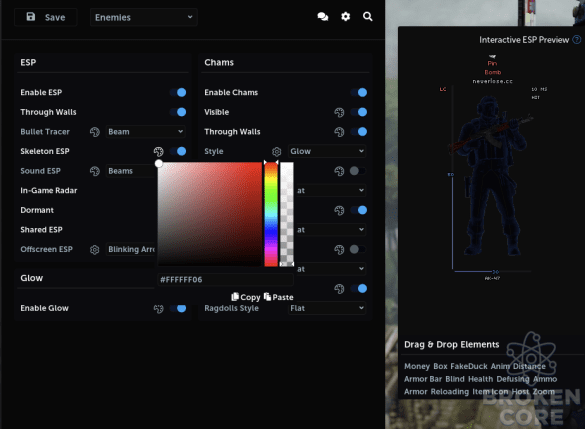
Task: Open Chams Style gear settings
Action: point(276,151)
